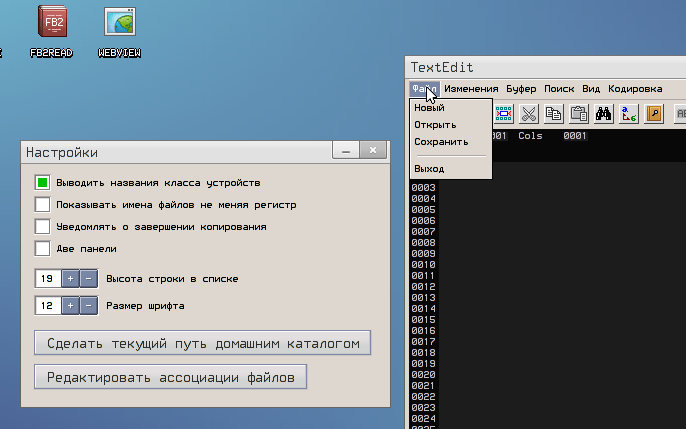Screen dimensions: 686x429
Task: Open the Изменения menu
Action: tap(471, 89)
